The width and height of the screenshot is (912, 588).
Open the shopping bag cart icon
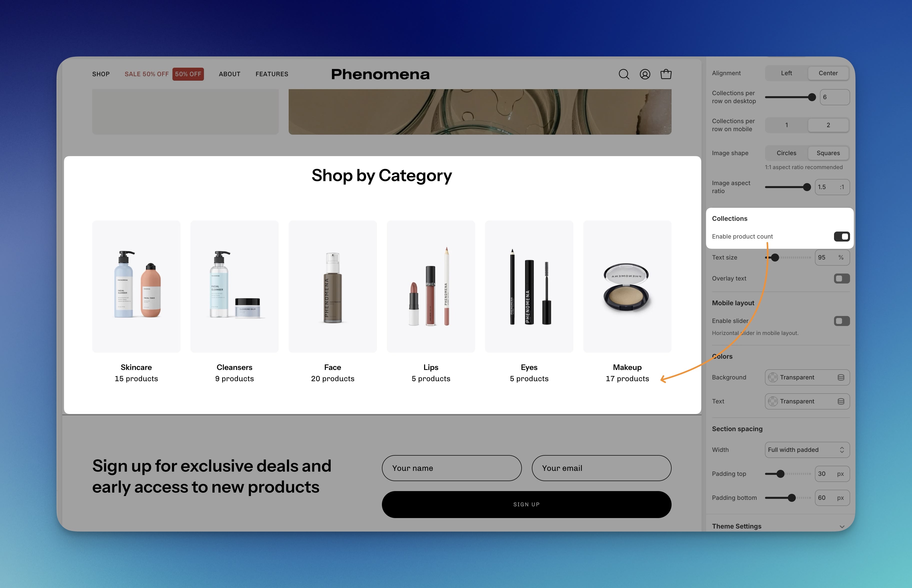click(x=666, y=74)
